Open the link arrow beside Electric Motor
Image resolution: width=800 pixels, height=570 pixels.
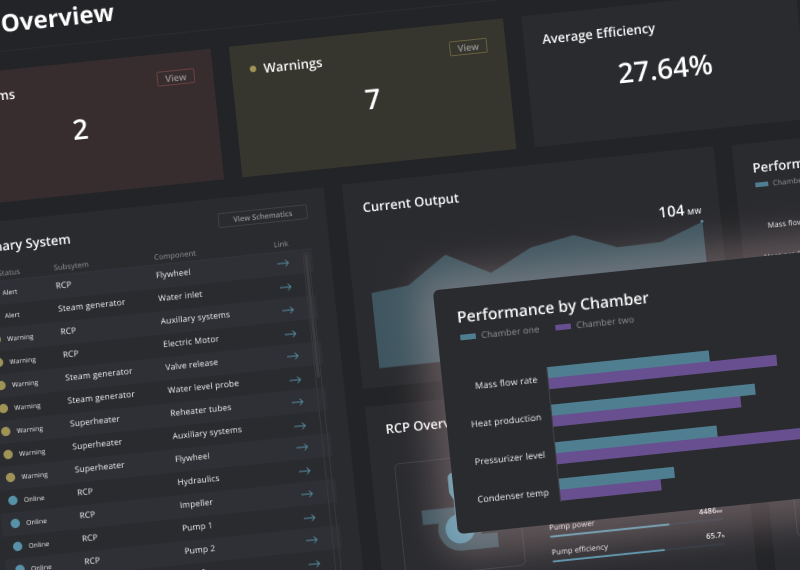click(x=290, y=334)
